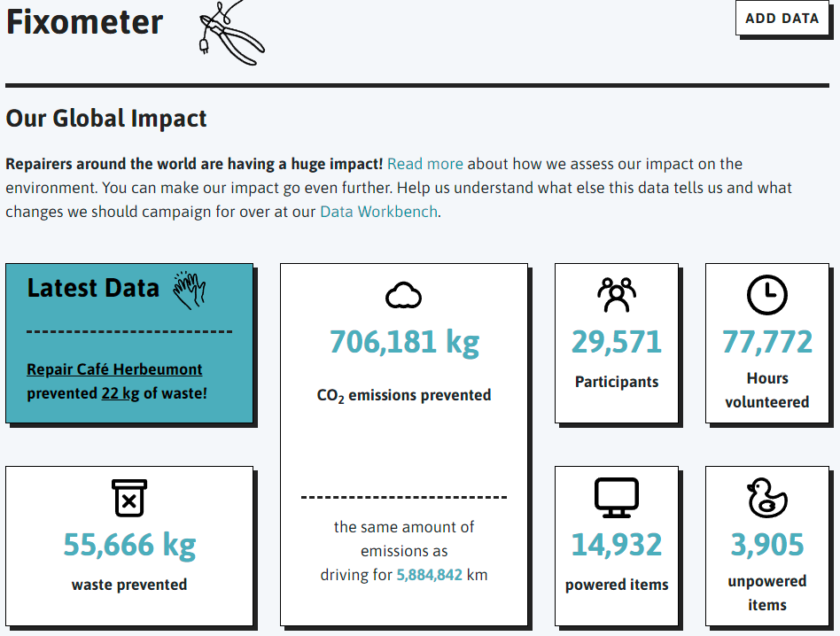The width and height of the screenshot is (840, 636).
Task: Click the 22 kg waste link
Action: tap(121, 393)
